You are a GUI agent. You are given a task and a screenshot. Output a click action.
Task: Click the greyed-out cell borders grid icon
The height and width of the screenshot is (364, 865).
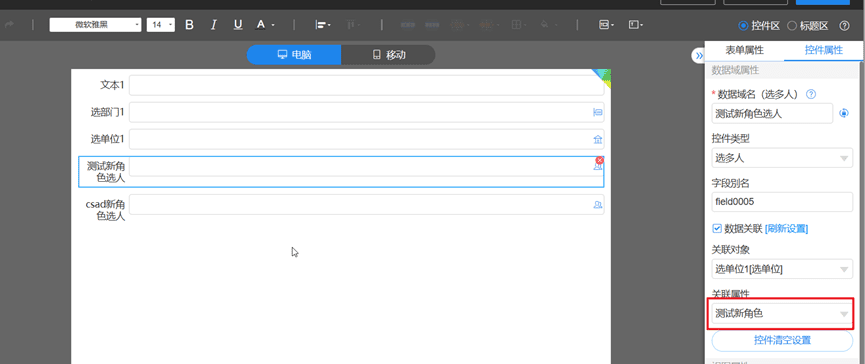[x=517, y=25]
